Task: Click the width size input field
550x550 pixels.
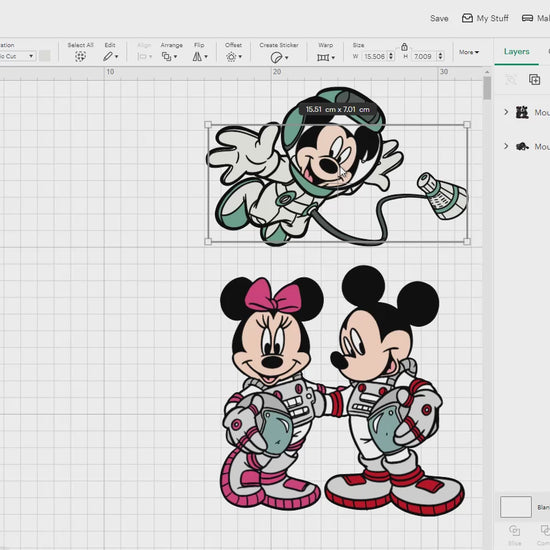Action: tap(374, 56)
